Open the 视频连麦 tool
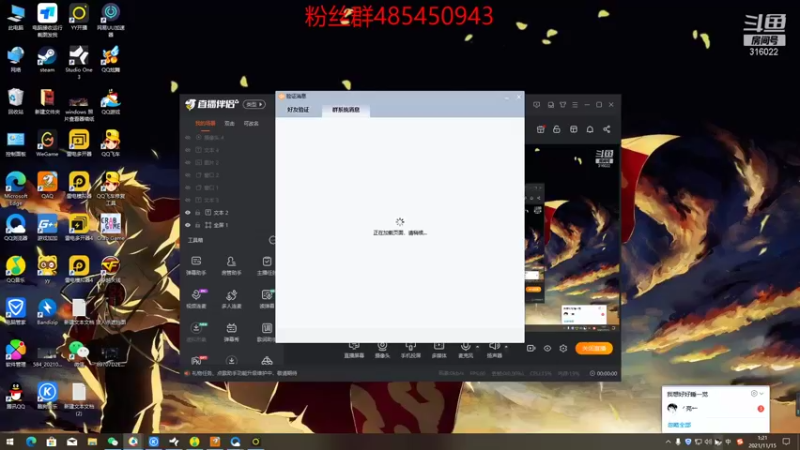The width and height of the screenshot is (800, 450). [x=196, y=299]
